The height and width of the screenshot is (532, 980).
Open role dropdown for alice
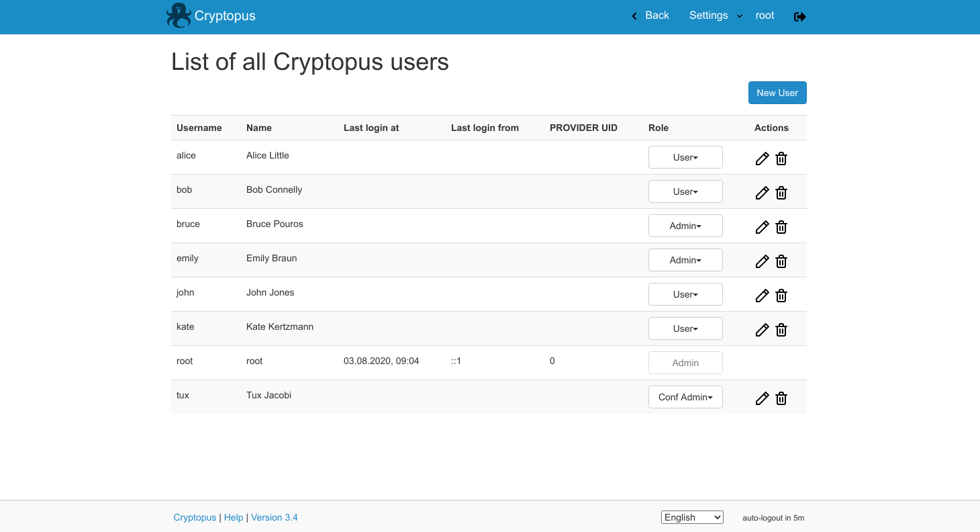click(685, 157)
